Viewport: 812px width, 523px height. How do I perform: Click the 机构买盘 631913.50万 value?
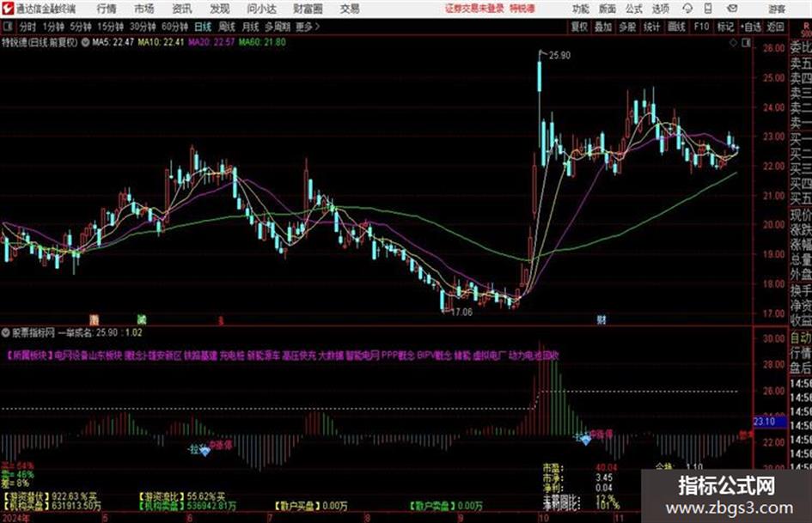76,505
